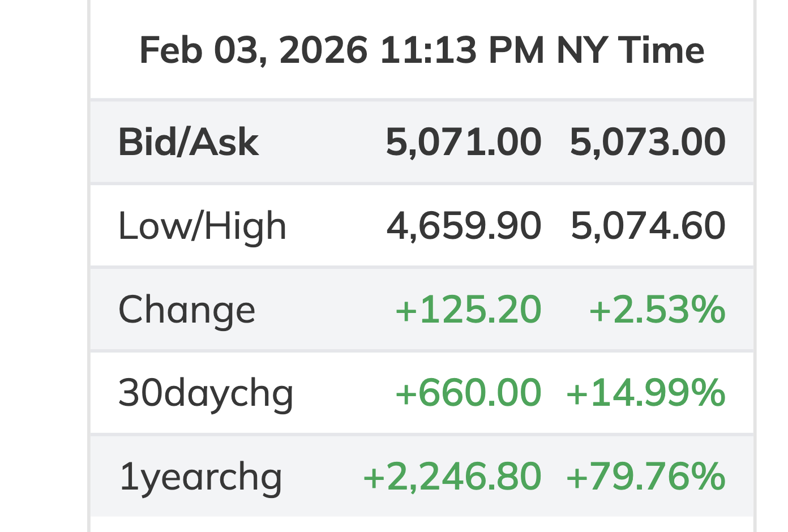Select the 1yearchg row label
The image size is (788, 532).
(200, 477)
